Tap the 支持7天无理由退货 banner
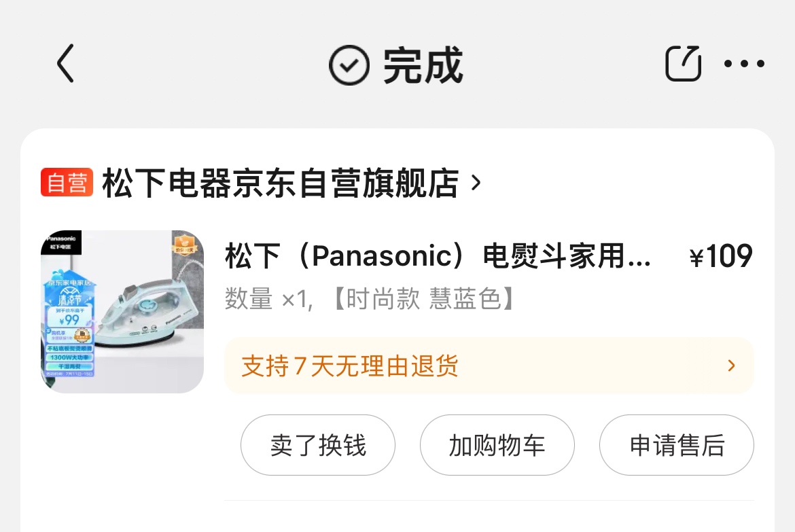 tap(489, 366)
